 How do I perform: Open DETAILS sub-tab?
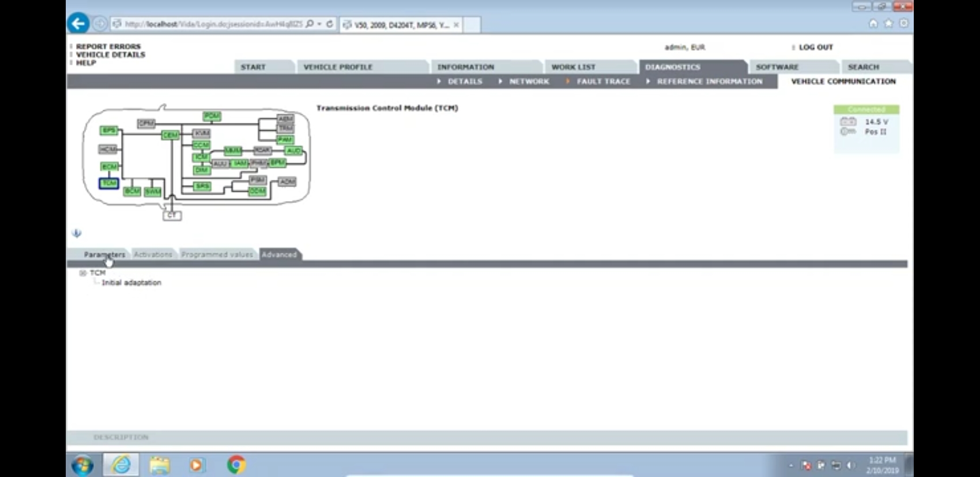tap(465, 82)
